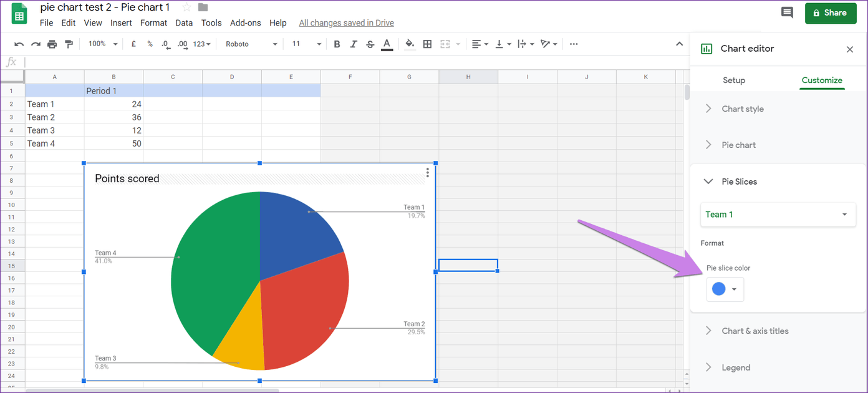Select cell with value 50
This screenshot has width=868, height=393.
[114, 143]
